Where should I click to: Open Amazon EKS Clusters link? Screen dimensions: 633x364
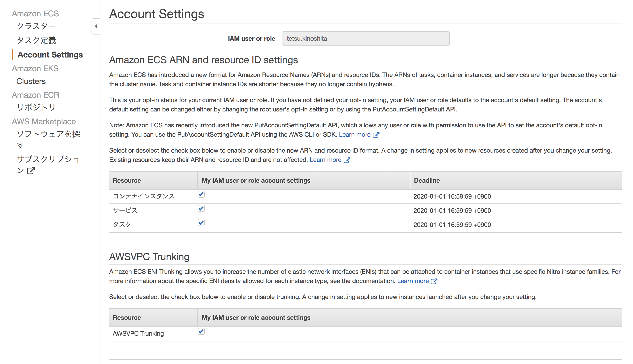click(x=31, y=81)
